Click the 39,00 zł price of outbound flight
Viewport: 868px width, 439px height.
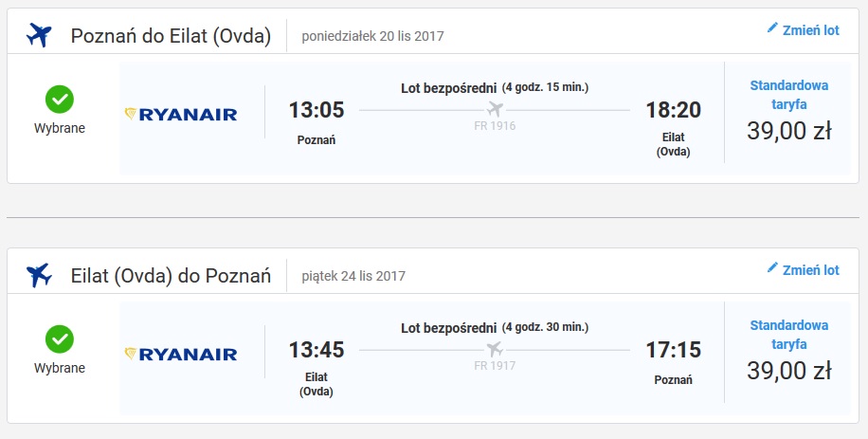tap(788, 131)
